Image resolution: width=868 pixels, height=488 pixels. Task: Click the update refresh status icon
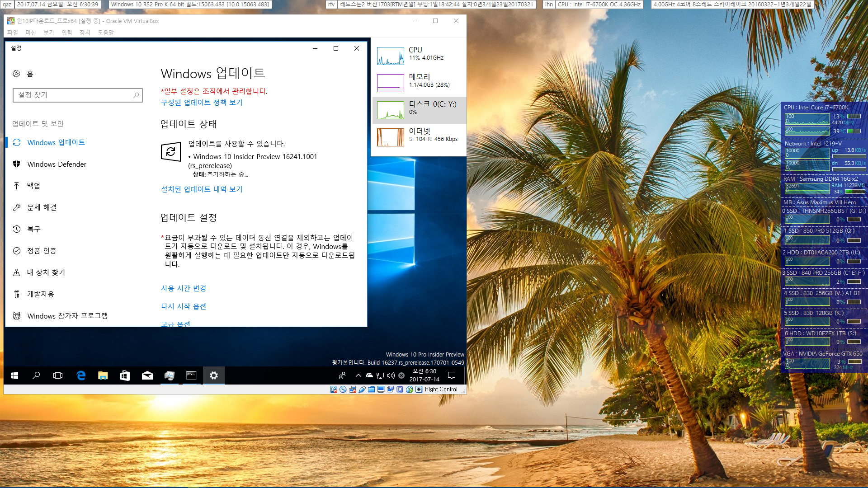tap(170, 152)
